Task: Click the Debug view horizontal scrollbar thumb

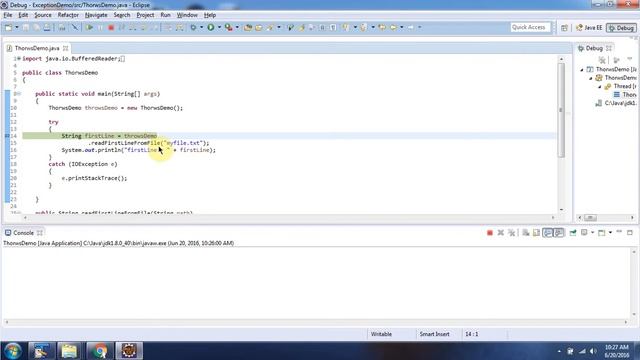Action: tap(590, 218)
